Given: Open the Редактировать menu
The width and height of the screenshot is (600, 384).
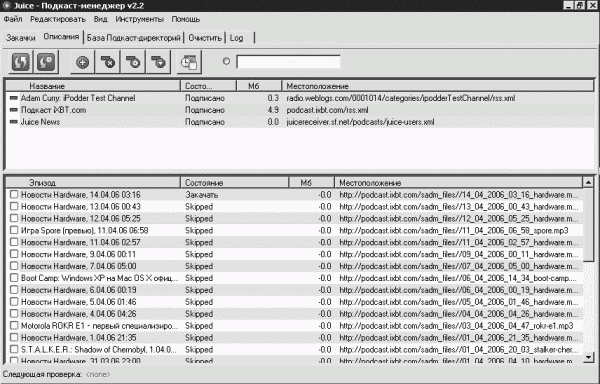Looking at the screenshot, I should point(58,19).
